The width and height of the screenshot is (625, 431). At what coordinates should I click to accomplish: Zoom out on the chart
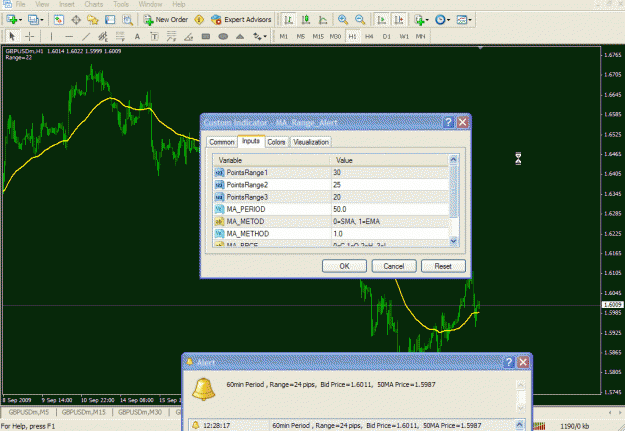tap(360, 20)
